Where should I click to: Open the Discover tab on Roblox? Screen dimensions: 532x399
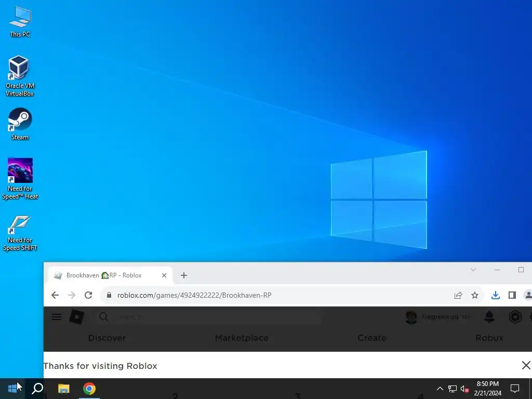(x=107, y=338)
